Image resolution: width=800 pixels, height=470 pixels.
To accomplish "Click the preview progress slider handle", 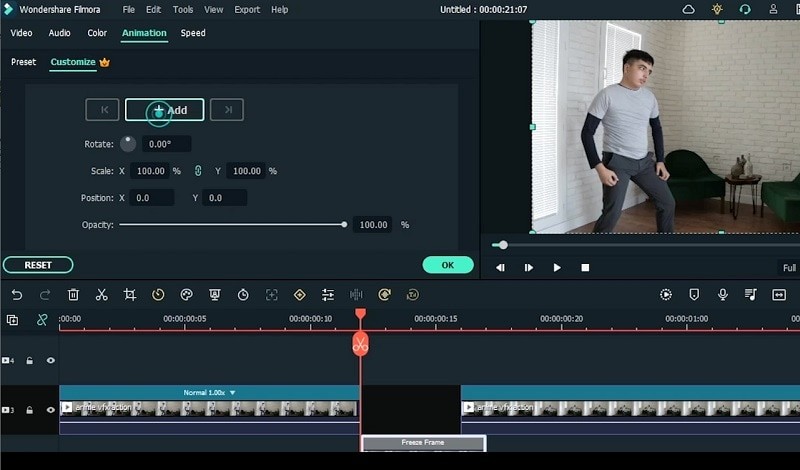I will coord(503,245).
